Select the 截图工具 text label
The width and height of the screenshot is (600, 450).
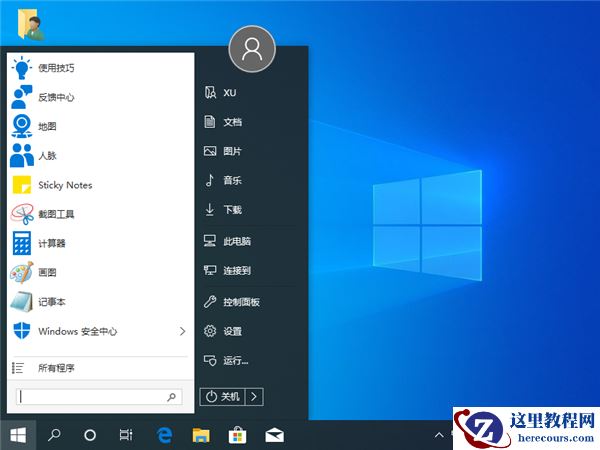coord(56,214)
